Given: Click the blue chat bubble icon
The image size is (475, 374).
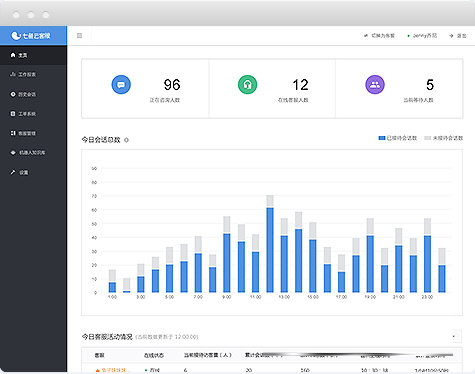Looking at the screenshot, I should [x=121, y=85].
